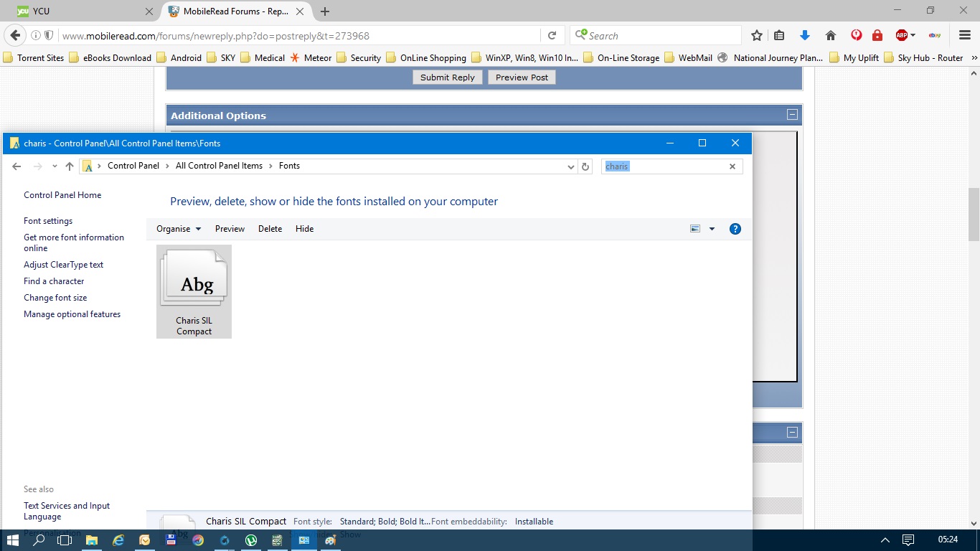Click eBay toolbar icon
Image resolution: width=980 pixels, height=551 pixels.
pyautogui.click(x=935, y=35)
